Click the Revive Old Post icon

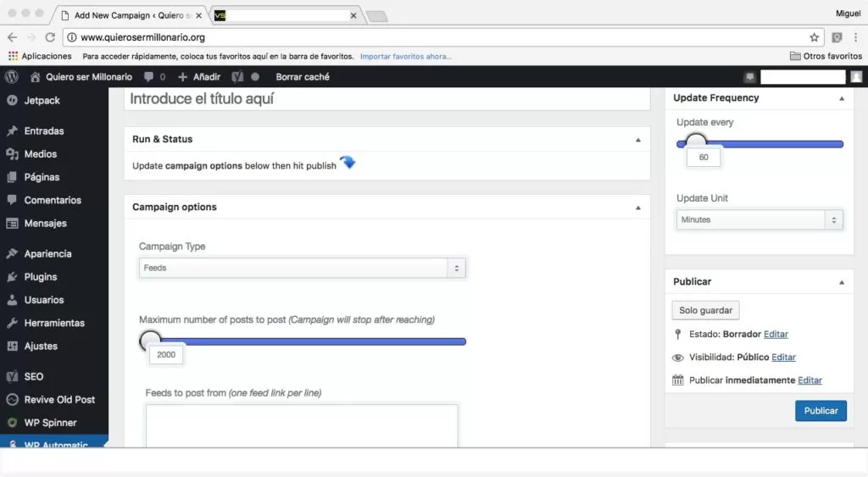click(x=12, y=400)
